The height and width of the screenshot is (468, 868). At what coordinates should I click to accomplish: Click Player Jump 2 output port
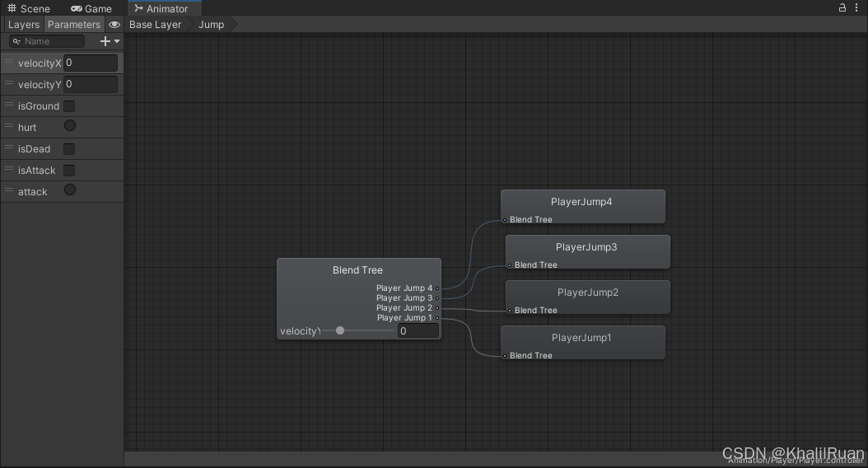436,308
